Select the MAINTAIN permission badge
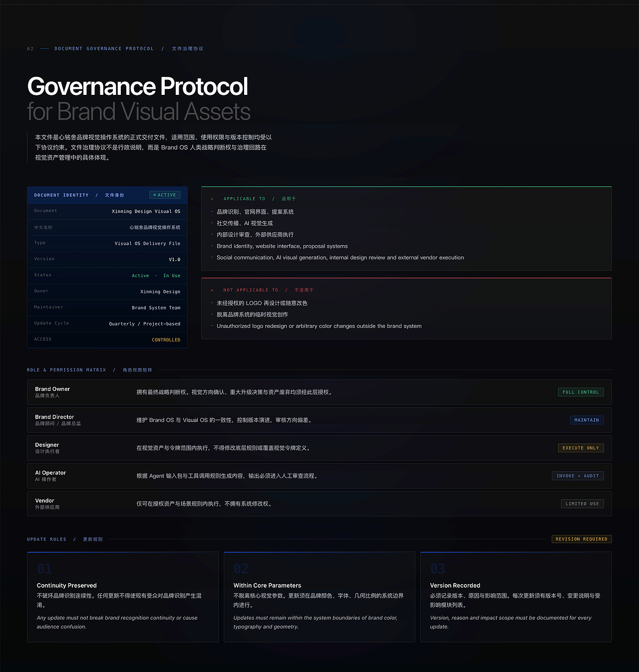Image resolution: width=639 pixels, height=672 pixels. [587, 420]
